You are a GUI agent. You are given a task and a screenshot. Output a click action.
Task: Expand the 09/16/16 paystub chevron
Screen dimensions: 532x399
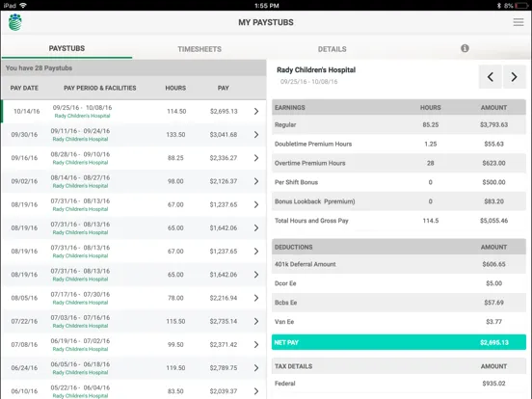pos(256,158)
